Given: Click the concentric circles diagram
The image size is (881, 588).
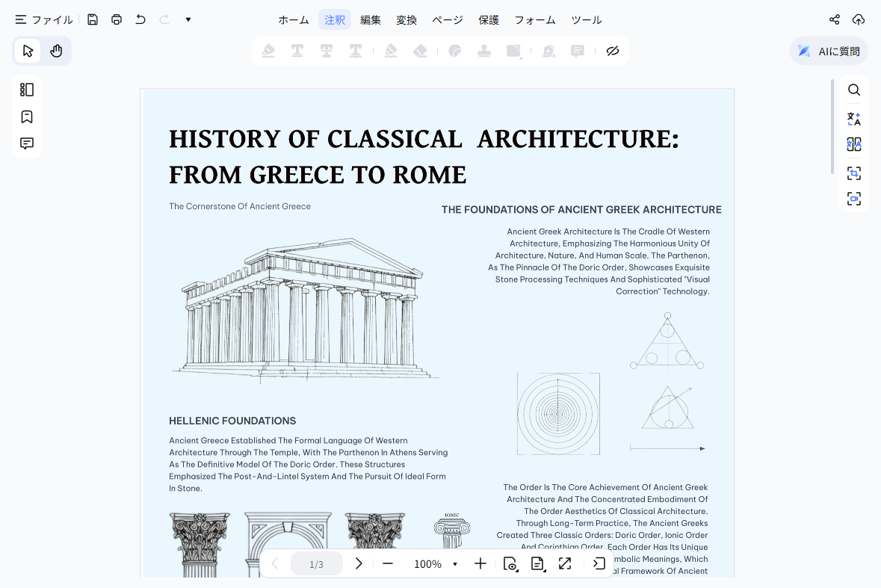Looking at the screenshot, I should pos(558,414).
